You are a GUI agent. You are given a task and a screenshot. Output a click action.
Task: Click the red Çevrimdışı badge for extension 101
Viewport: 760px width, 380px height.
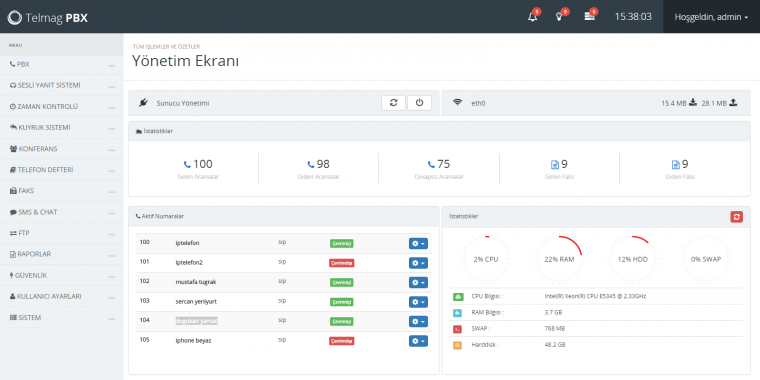tap(342, 263)
